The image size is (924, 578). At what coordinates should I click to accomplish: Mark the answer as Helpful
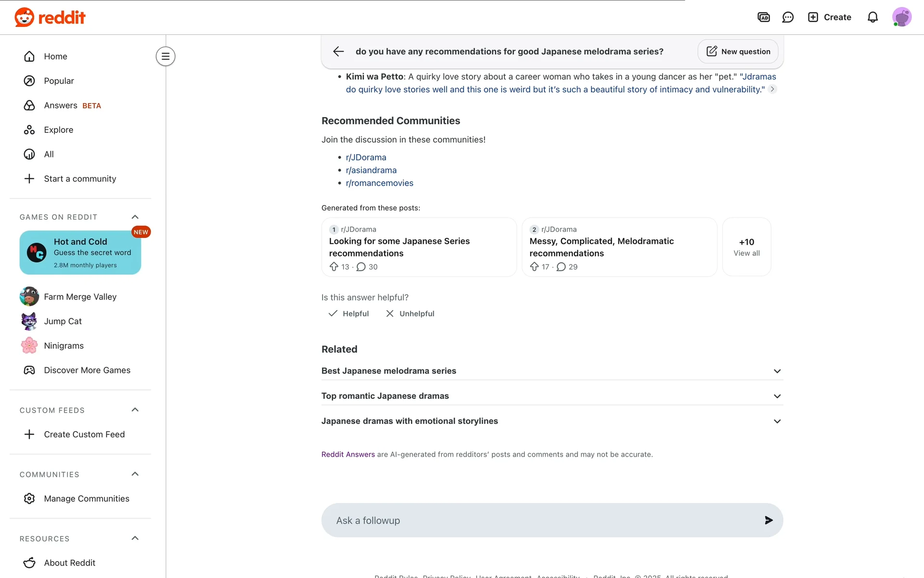click(349, 314)
